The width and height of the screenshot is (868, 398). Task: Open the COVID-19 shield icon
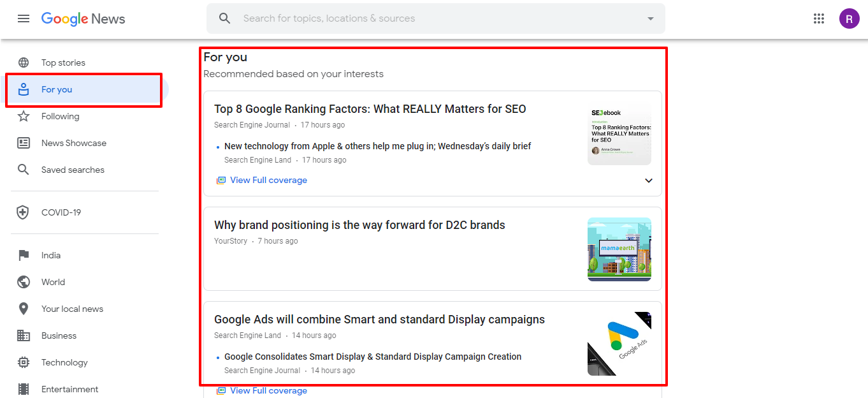24,212
